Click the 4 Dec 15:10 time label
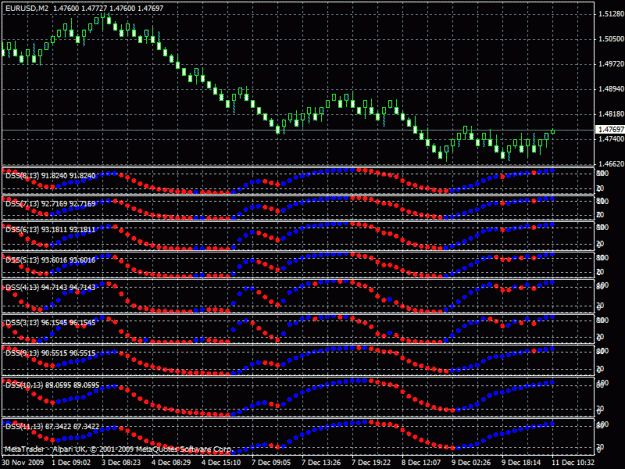This screenshot has width=625, height=469. pyautogui.click(x=221, y=463)
